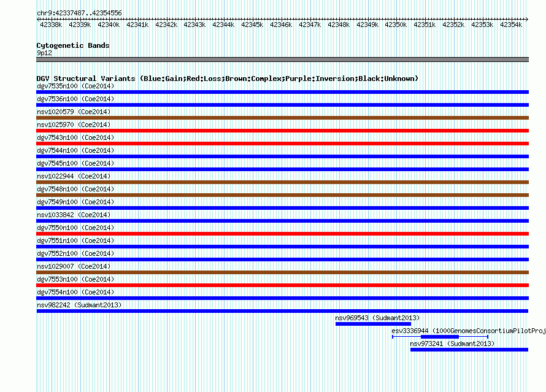Click blue bar under dgv7549n100
546x392 pixels.
(x=282, y=208)
